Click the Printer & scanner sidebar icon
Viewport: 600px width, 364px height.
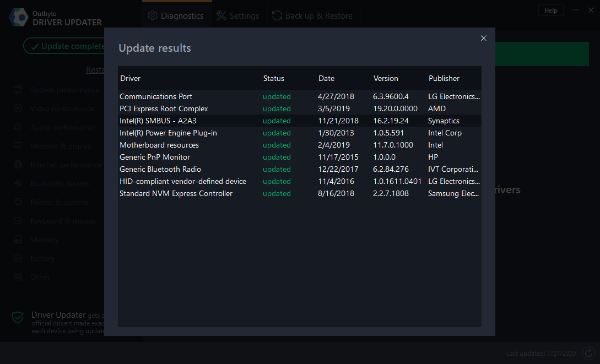[17, 202]
